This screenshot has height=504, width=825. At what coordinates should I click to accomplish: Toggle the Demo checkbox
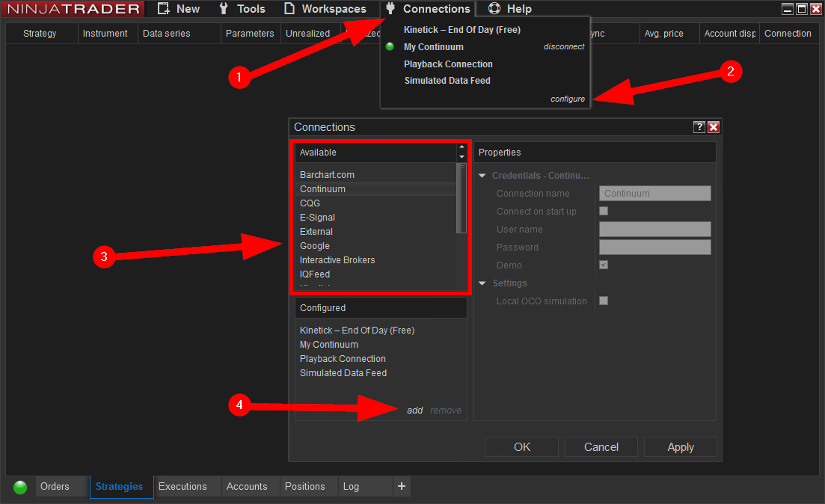coord(604,265)
